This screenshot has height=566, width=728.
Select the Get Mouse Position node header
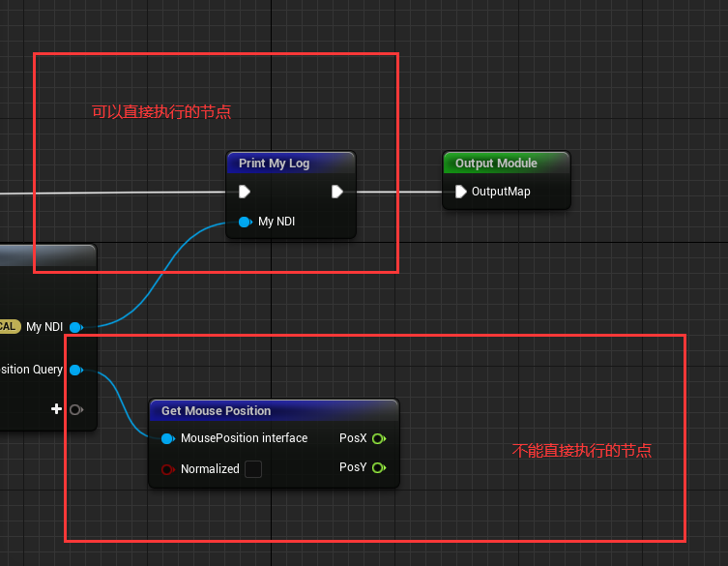[x=273, y=411]
